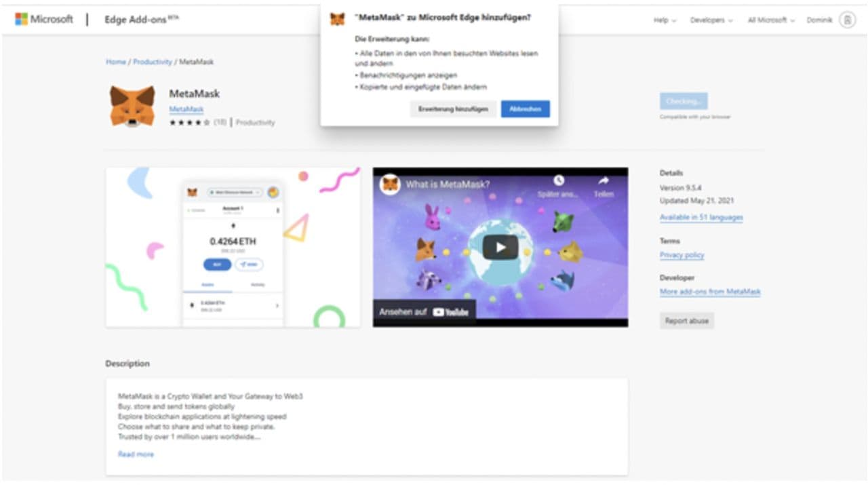Click the MetaMask channel icon in video
Image resolution: width=868 pixels, height=485 pixels.
click(390, 185)
